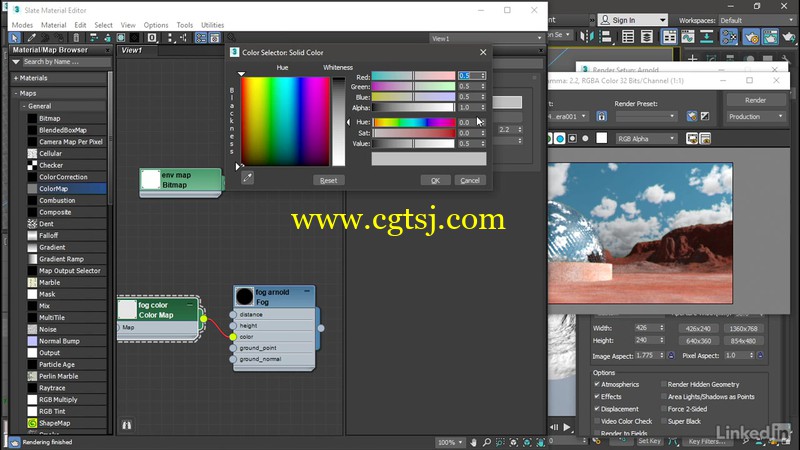Click Reset in Color Selector
Screen dimensions: 800x450
328,180
